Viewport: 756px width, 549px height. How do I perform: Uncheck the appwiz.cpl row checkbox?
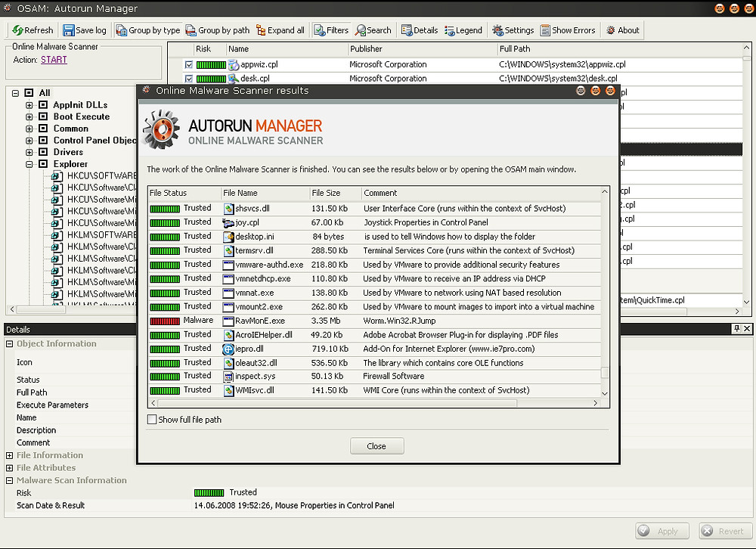coord(189,64)
